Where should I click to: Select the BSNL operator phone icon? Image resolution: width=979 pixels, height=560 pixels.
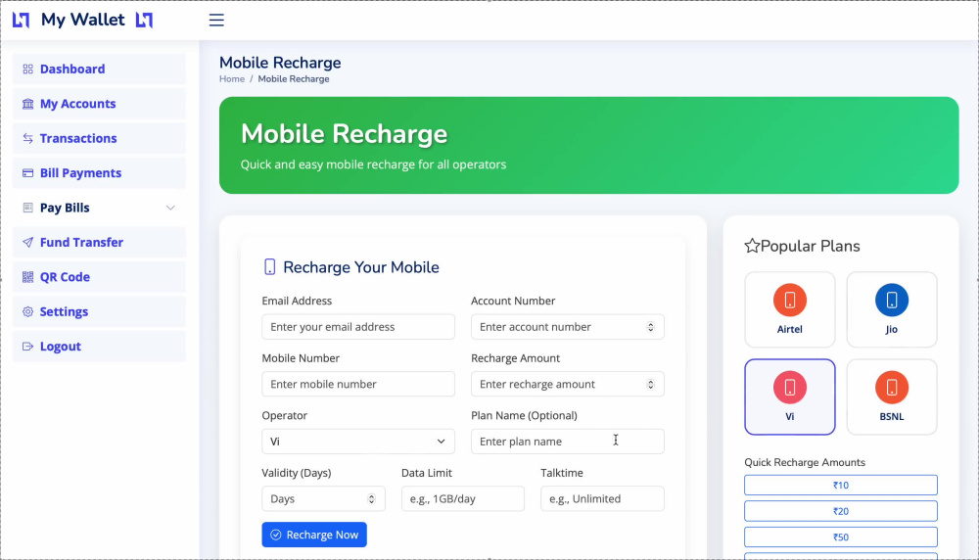892,388
